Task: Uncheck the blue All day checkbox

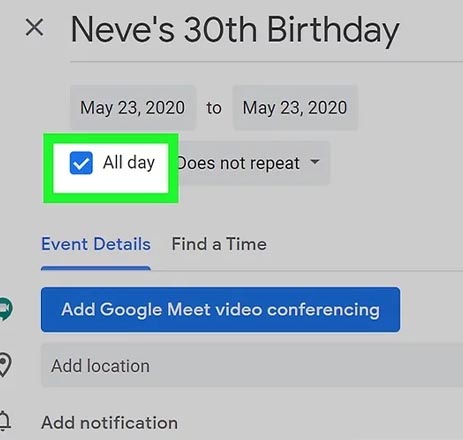Action: pyautogui.click(x=81, y=163)
